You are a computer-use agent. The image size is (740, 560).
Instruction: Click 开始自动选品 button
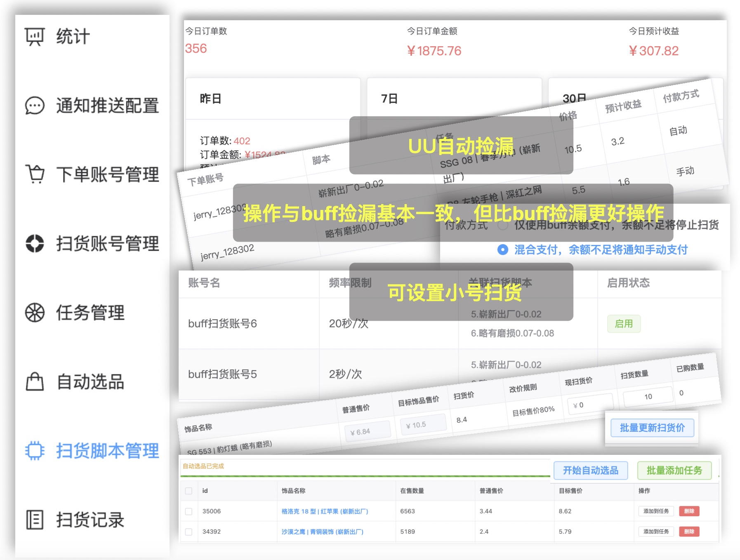click(x=591, y=471)
